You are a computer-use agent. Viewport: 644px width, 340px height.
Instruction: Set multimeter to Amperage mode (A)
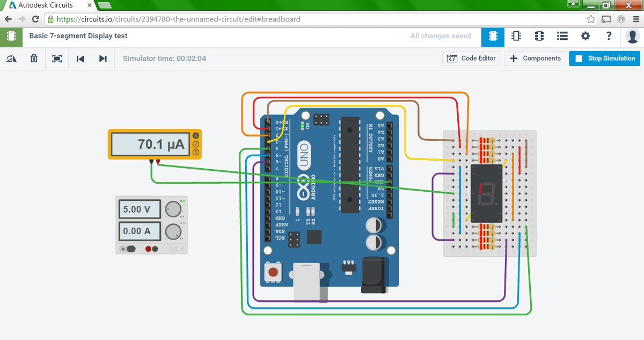pos(196,136)
